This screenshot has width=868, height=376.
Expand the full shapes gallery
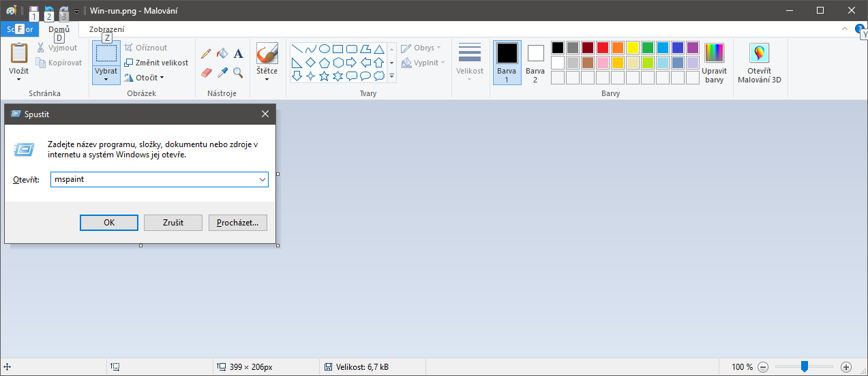pos(391,76)
